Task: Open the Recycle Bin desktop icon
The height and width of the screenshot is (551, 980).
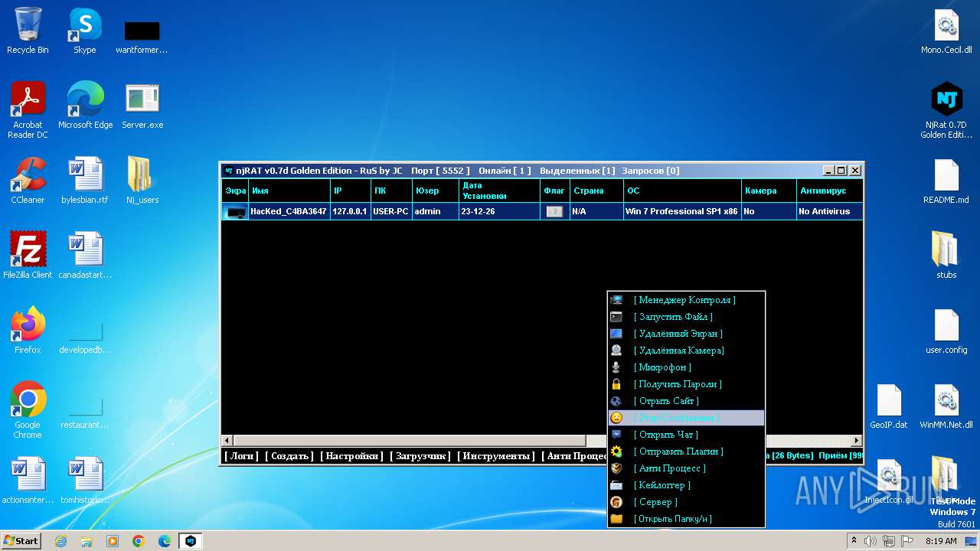Action: [x=28, y=31]
